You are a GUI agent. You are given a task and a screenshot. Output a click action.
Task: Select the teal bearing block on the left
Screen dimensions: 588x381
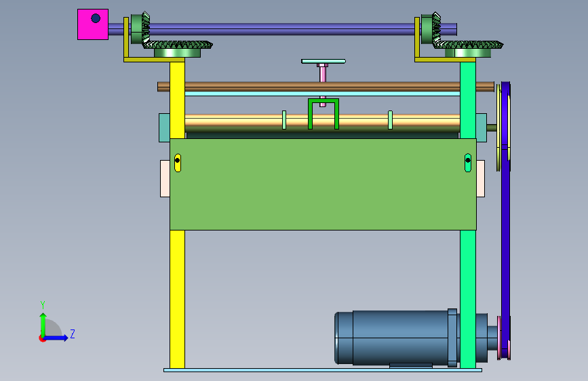pyautogui.click(x=164, y=127)
